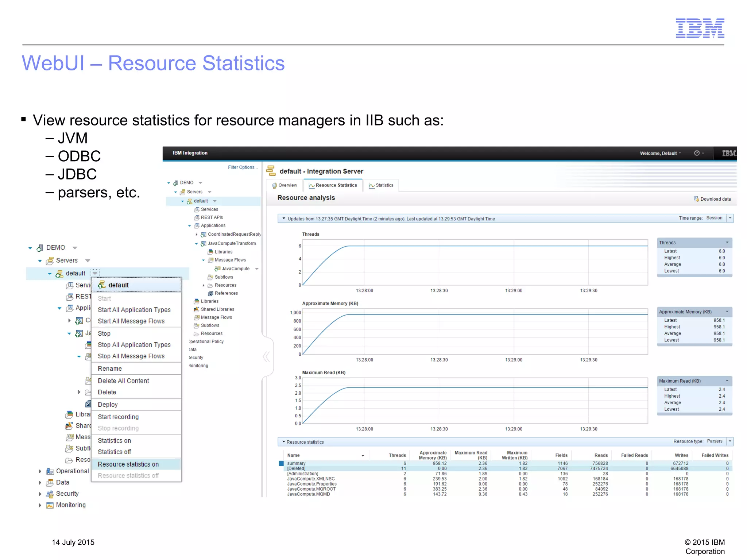Click the Servers icon in the enlarged tree
This screenshot has width=747, height=560.
[x=50, y=260]
